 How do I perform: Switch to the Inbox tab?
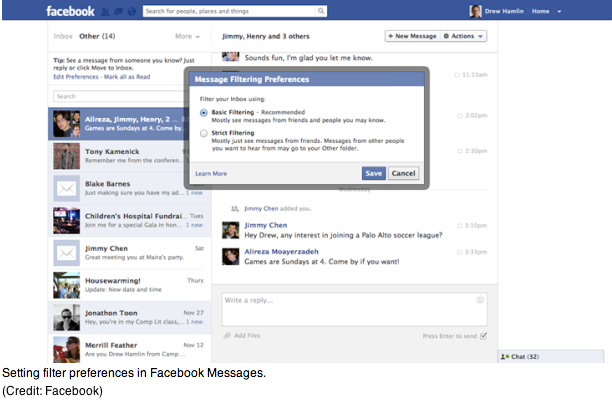click(x=63, y=36)
